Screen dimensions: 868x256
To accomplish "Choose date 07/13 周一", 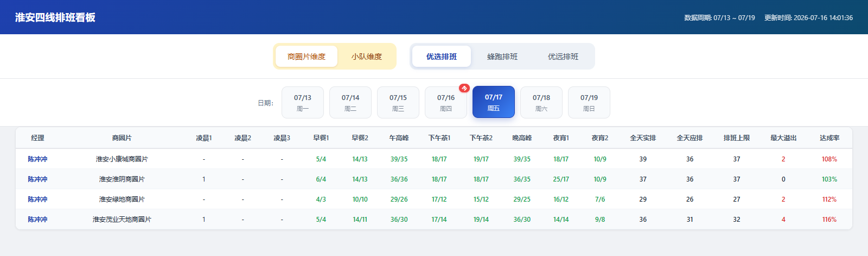I will [x=303, y=102].
